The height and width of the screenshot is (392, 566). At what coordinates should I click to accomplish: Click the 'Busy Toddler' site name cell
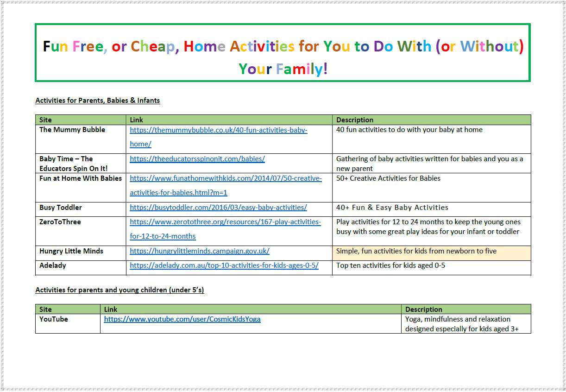61,208
